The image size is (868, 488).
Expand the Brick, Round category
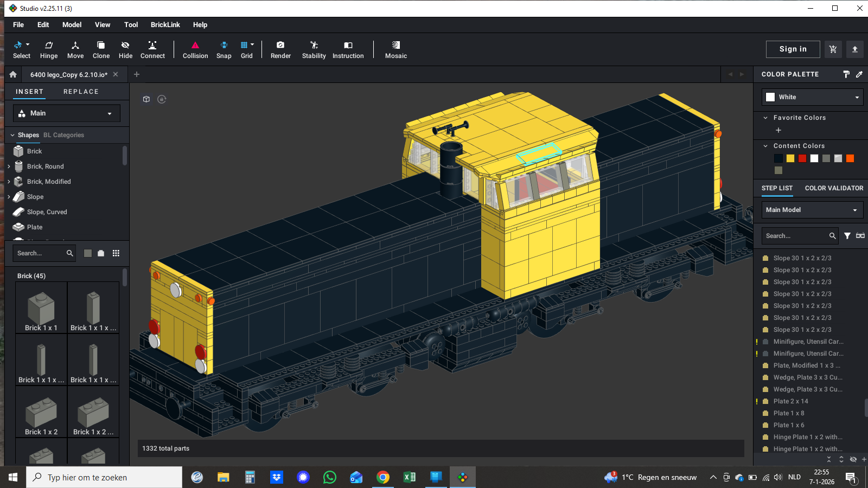point(9,166)
